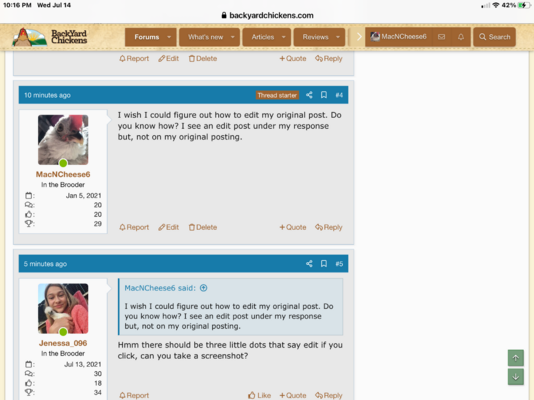Expand the Articles dropdown arrow
Viewport: 534px width, 400px height.
click(x=283, y=37)
